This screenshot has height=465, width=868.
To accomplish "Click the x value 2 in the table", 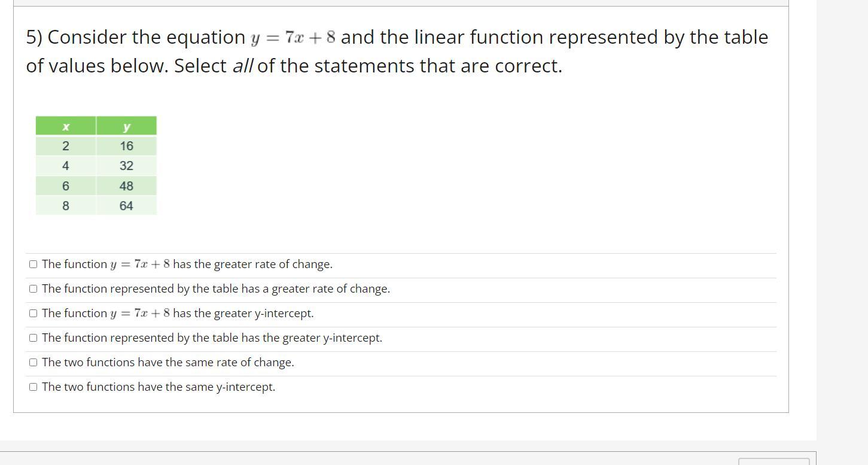I will (66, 146).
